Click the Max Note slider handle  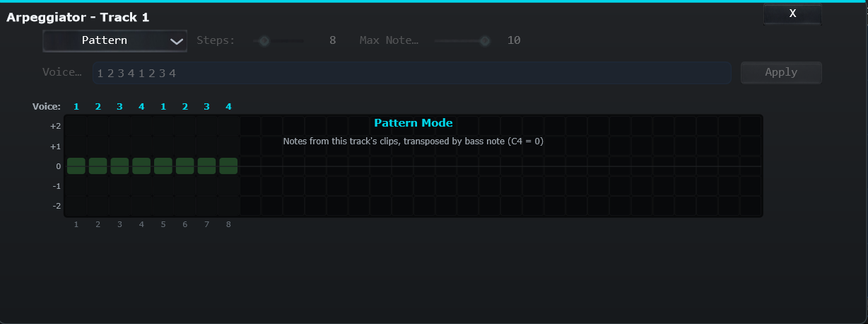tap(485, 41)
